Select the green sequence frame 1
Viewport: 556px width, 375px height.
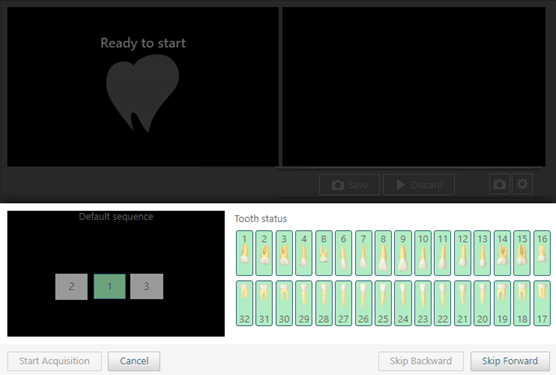(x=110, y=286)
